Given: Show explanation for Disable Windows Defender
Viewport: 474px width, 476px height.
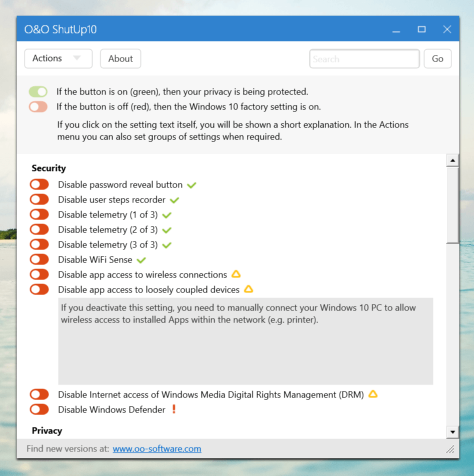Looking at the screenshot, I should coord(111,409).
